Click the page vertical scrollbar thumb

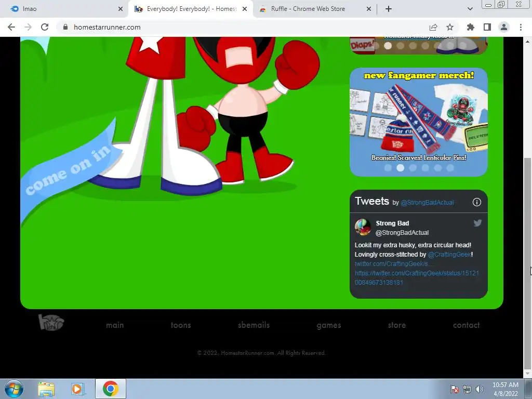point(527,263)
